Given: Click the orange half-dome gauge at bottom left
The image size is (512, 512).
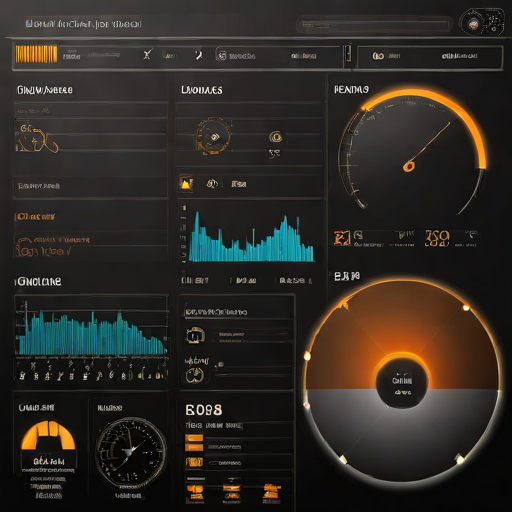Looking at the screenshot, I should point(48,436).
